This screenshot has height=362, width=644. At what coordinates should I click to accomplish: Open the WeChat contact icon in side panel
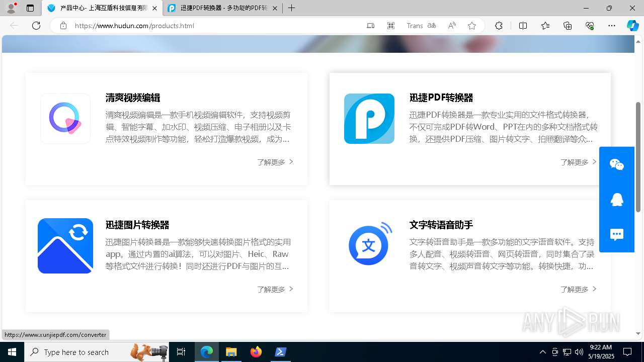click(x=617, y=164)
